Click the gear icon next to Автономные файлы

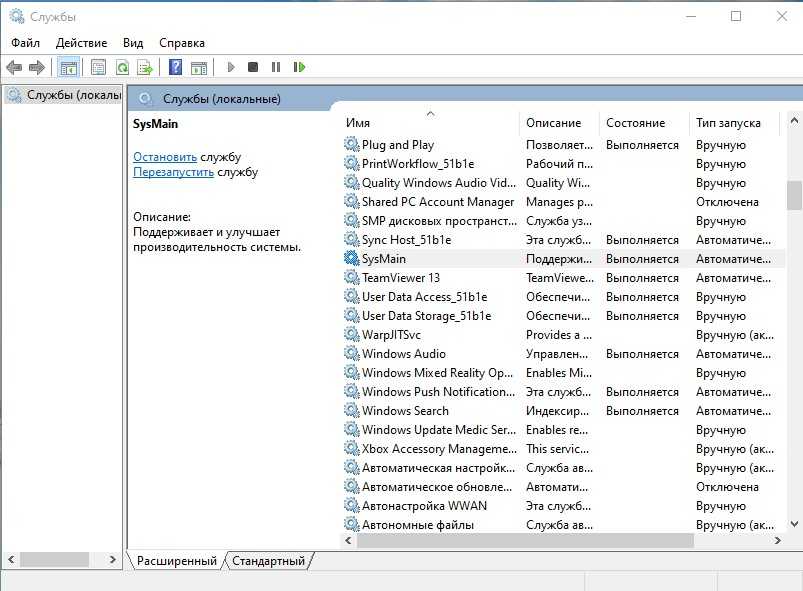[x=351, y=524]
